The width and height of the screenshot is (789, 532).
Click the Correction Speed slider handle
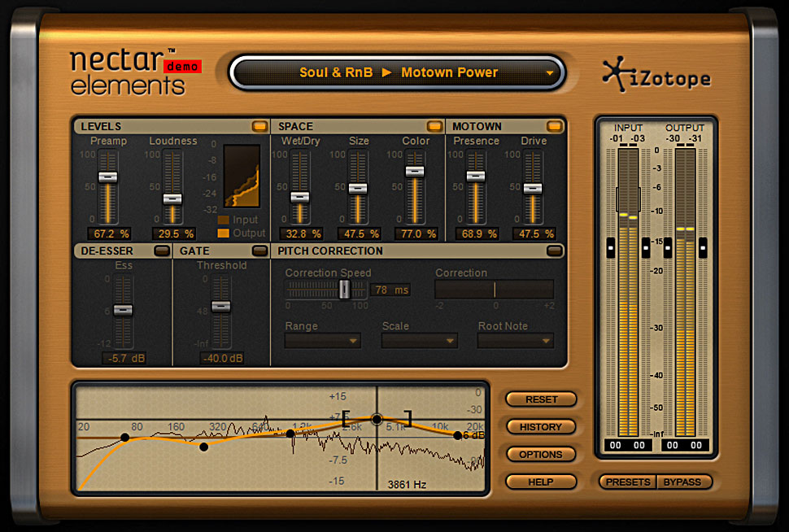[x=344, y=289]
